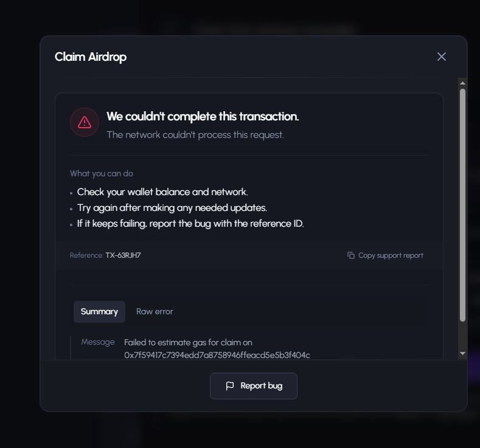Open the Raw error tab
This screenshot has width=480, height=448.
[x=155, y=312]
